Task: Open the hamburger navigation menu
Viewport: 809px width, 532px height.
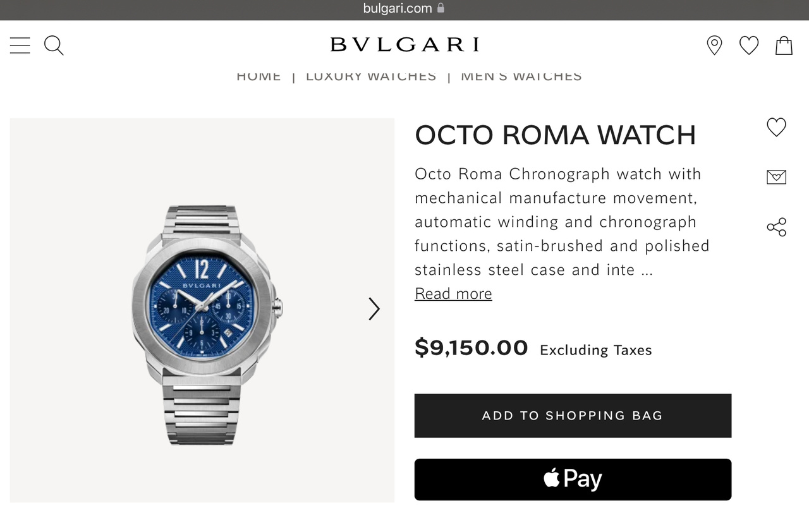Action: [20, 45]
